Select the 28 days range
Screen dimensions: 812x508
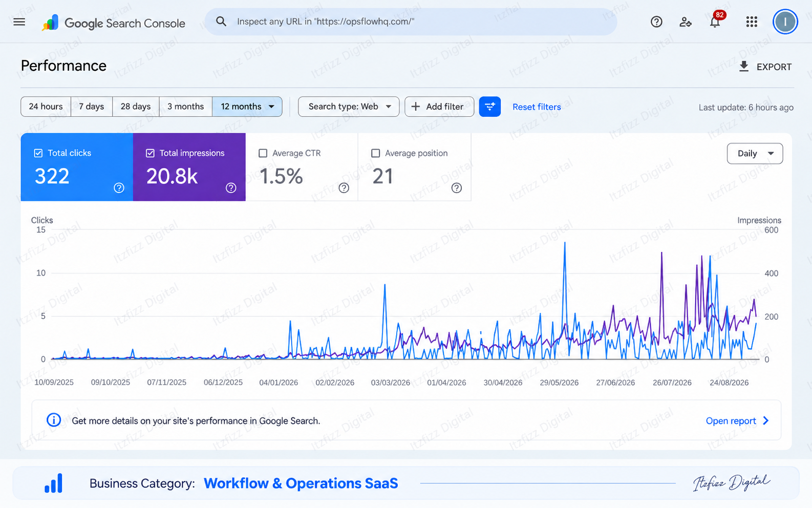[136, 107]
